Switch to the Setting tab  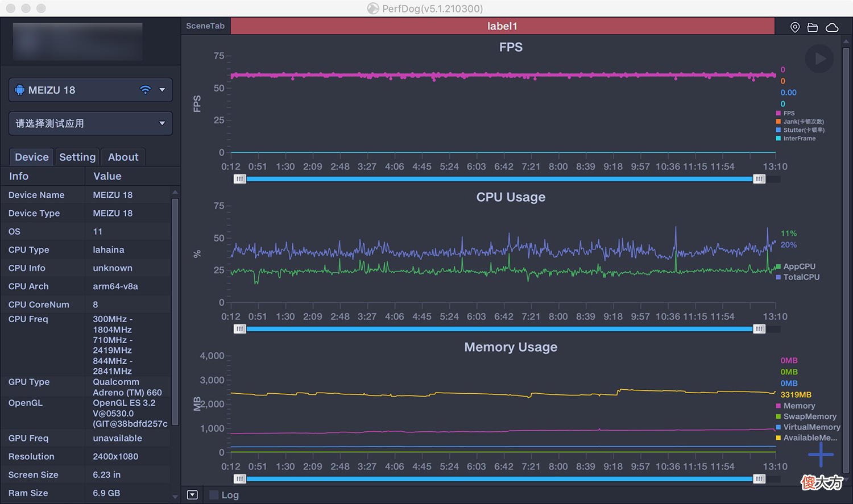tap(77, 157)
